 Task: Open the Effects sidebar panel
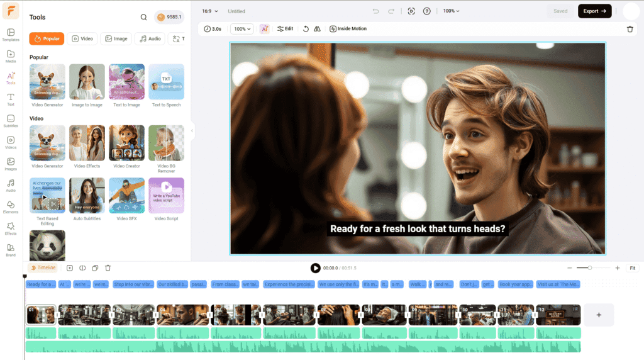coord(11,229)
